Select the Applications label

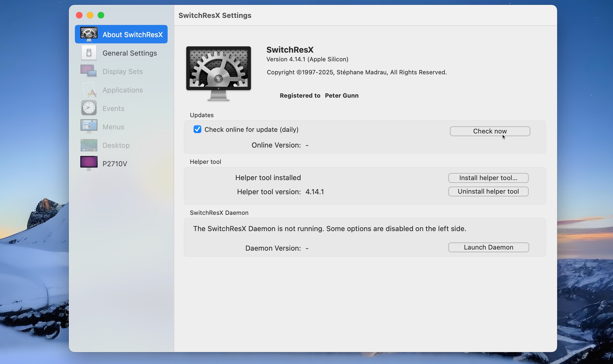coord(123,90)
